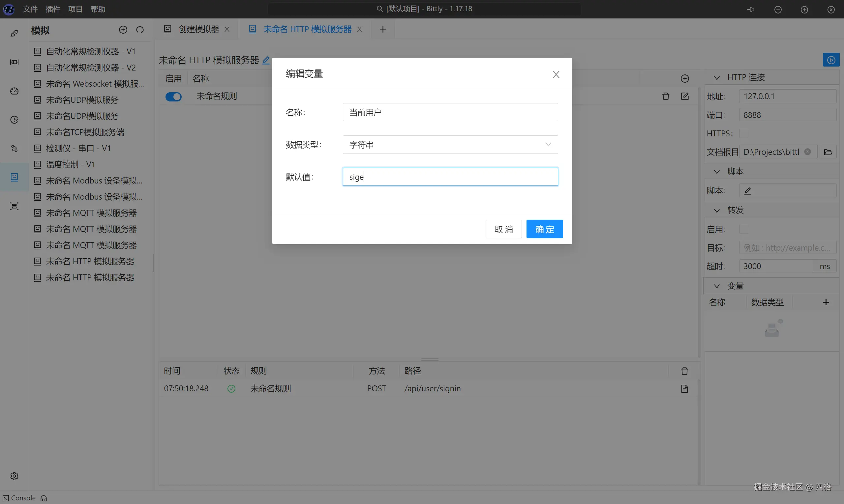Click the 名称 input field in dialog
The width and height of the screenshot is (844, 504).
450,112
